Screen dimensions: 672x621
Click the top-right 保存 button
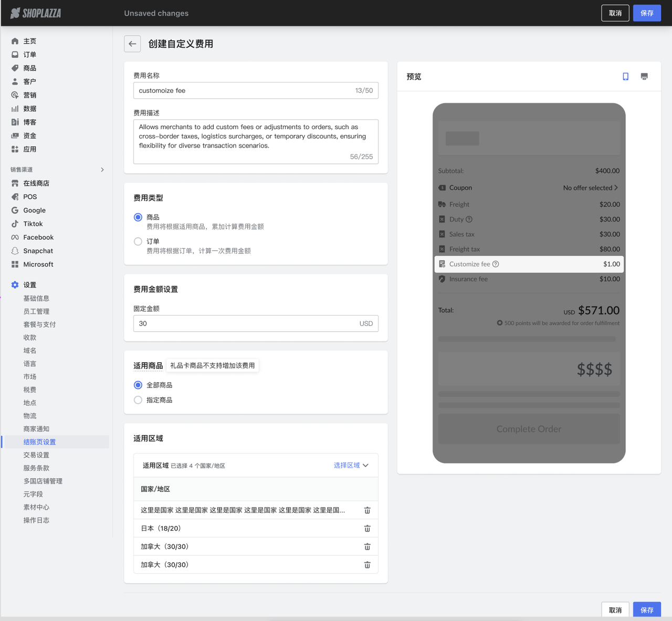646,13
